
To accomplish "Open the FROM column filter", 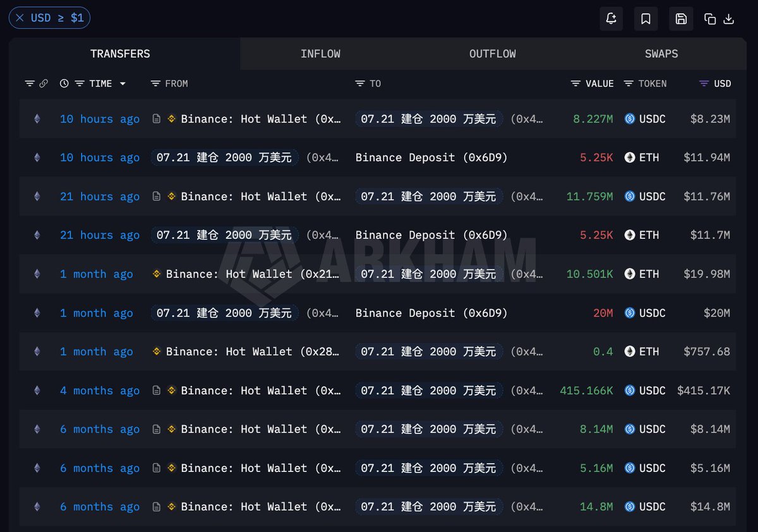I will (156, 83).
